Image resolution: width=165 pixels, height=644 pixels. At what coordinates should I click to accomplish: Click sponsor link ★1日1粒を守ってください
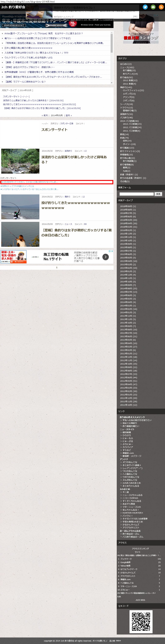tap(30, 182)
